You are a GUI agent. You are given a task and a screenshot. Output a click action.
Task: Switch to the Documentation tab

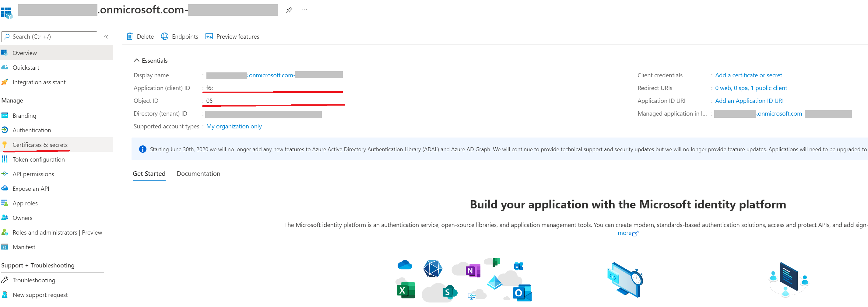pyautogui.click(x=199, y=173)
